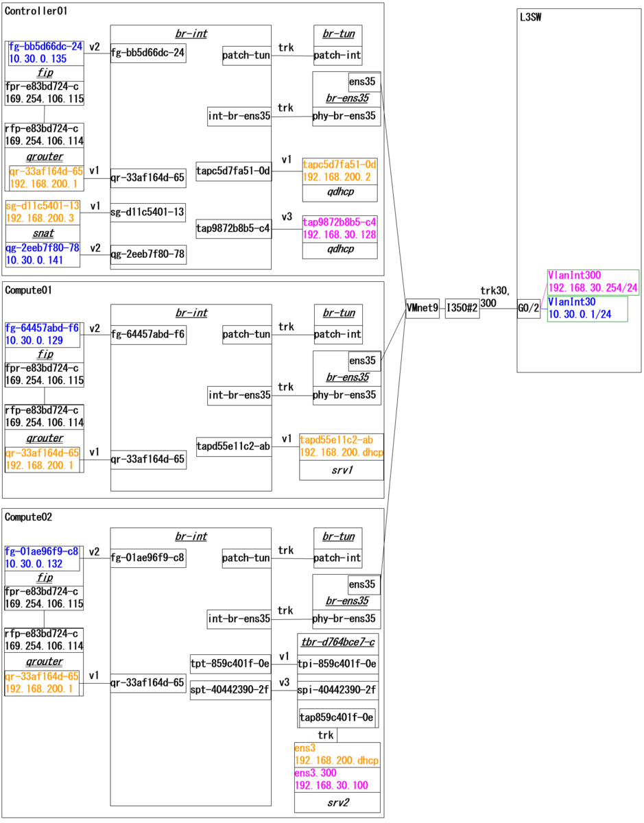This screenshot has width=644, height=823.
Task: Select the VMnet9 network node
Action: point(421,309)
